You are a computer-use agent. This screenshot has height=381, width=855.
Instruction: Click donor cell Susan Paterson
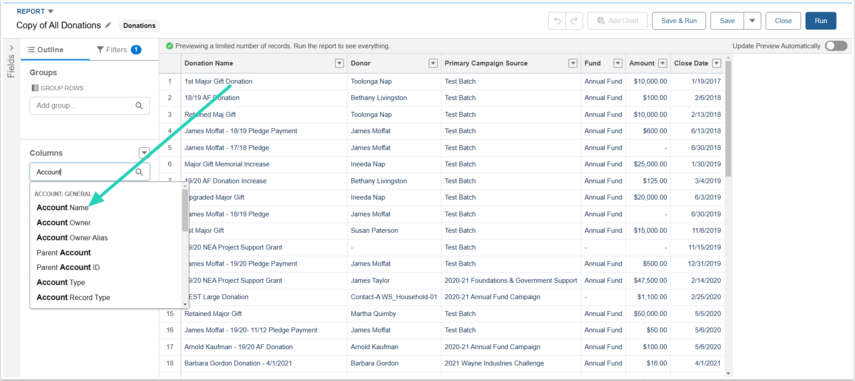pos(394,231)
